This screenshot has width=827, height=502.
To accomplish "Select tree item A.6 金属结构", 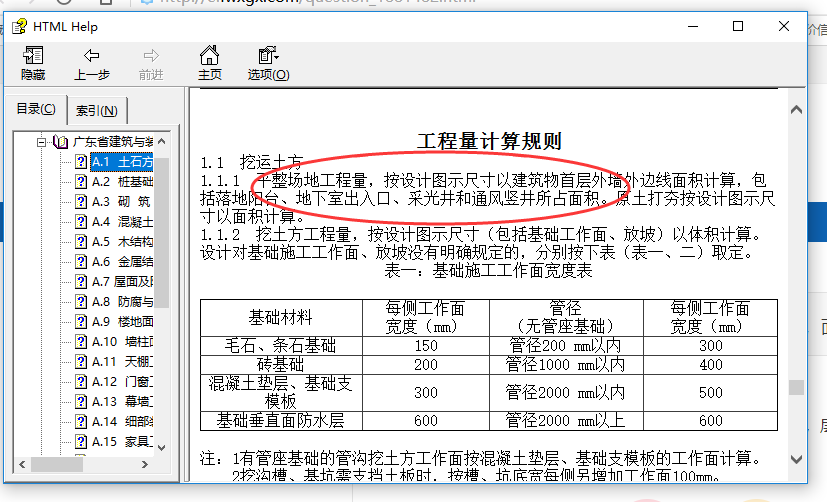I will [122, 262].
